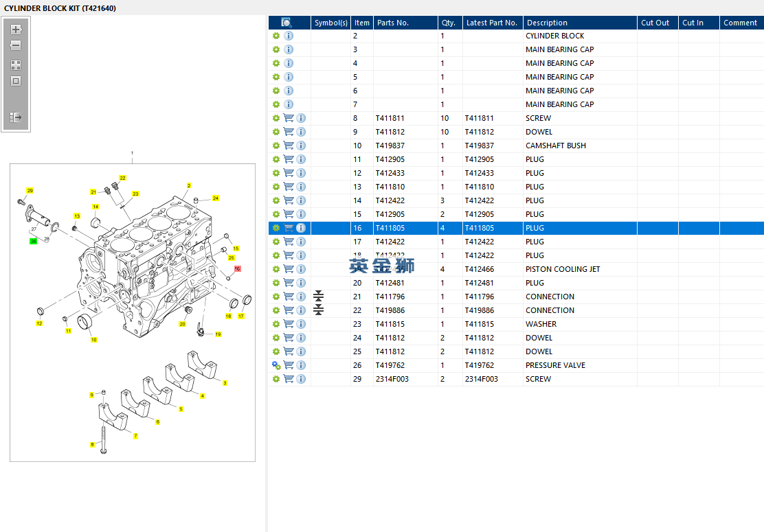Click the Qty. column header
The image size is (764, 532).
[449, 23]
